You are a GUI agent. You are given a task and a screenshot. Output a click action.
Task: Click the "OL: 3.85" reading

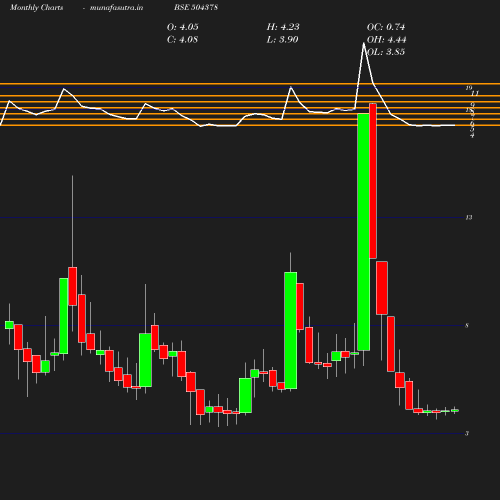(386, 52)
